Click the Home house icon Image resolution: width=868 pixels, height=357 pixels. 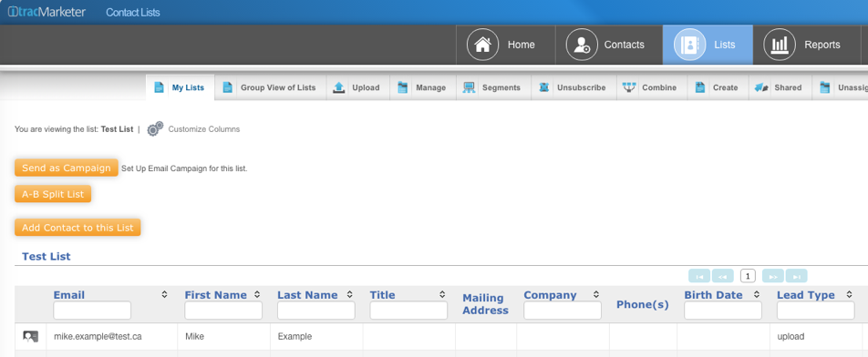[482, 45]
